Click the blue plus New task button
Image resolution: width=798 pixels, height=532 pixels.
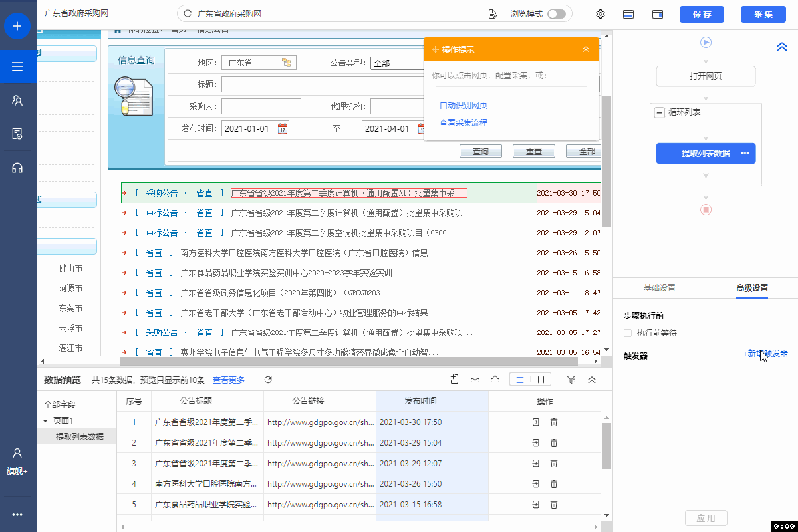pyautogui.click(x=17, y=27)
